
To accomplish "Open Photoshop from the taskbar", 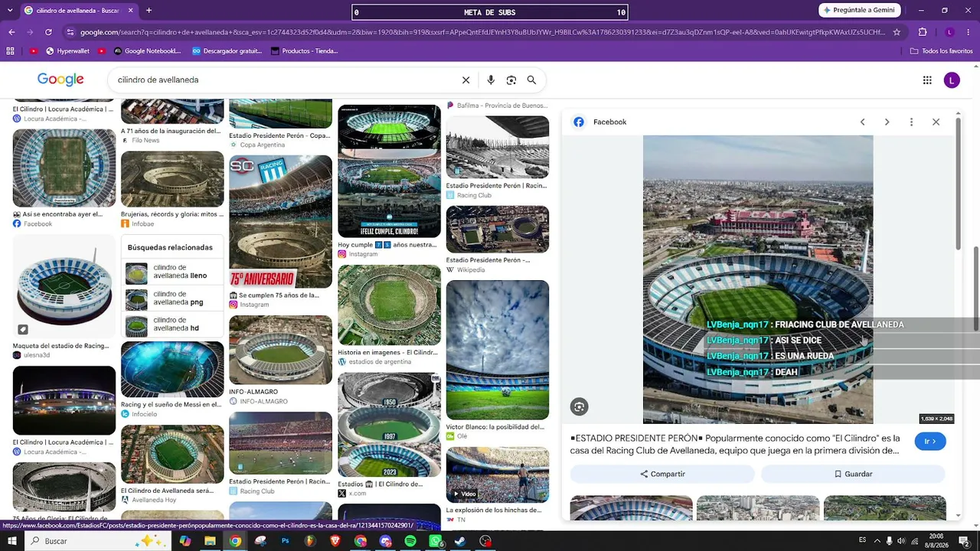I will point(286,541).
